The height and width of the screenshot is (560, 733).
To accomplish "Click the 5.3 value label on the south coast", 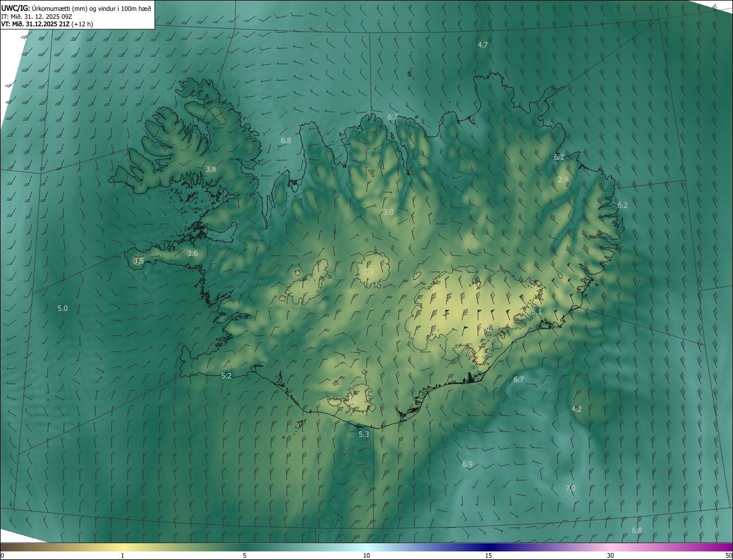I will tap(364, 434).
